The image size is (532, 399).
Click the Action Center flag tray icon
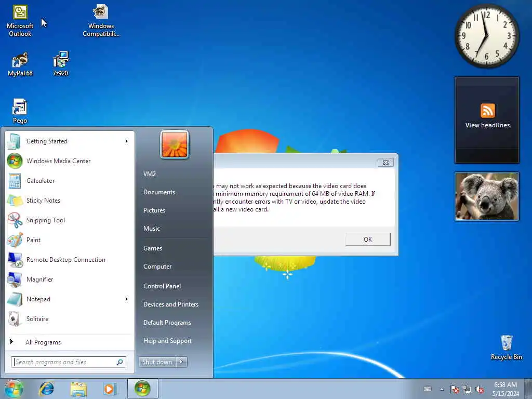click(454, 389)
